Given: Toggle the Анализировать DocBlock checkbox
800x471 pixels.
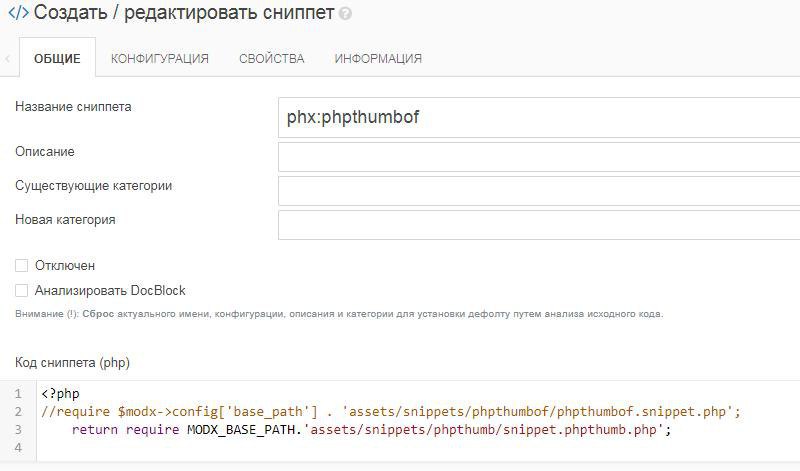Looking at the screenshot, I should (22, 290).
